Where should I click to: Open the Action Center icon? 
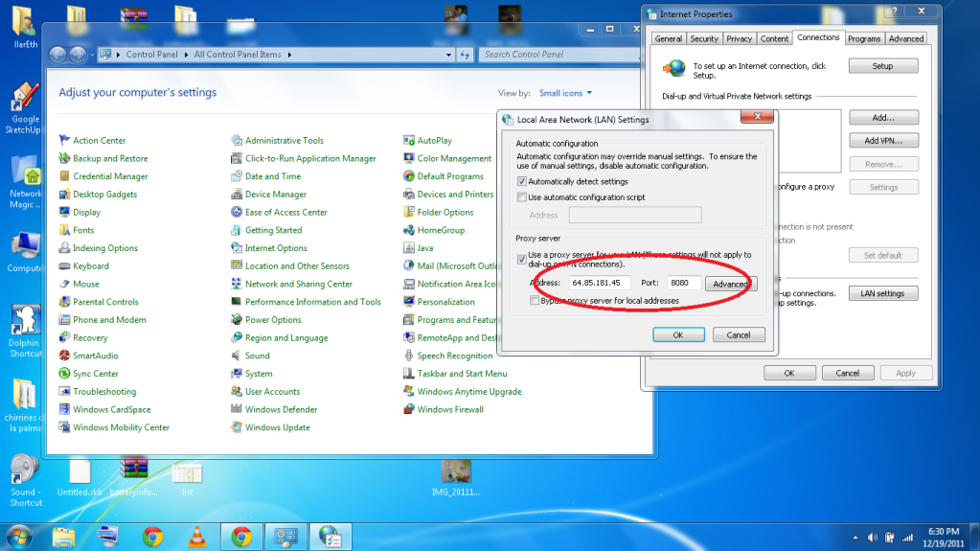coord(64,140)
